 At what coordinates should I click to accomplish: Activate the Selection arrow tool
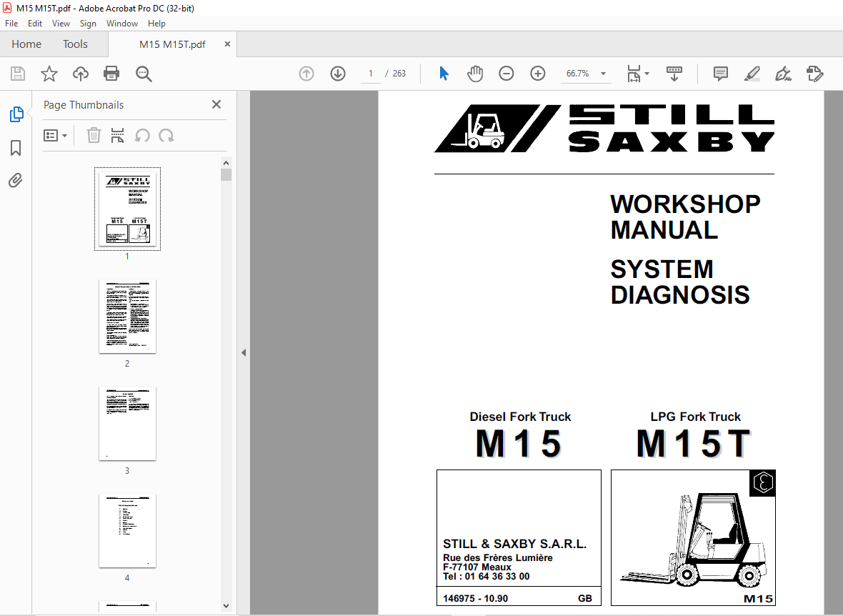[444, 73]
